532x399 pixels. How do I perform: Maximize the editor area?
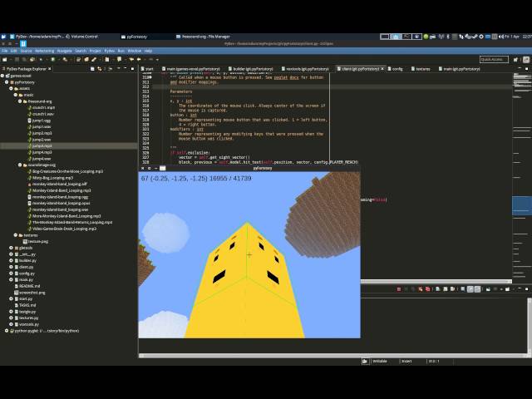(x=526, y=69)
